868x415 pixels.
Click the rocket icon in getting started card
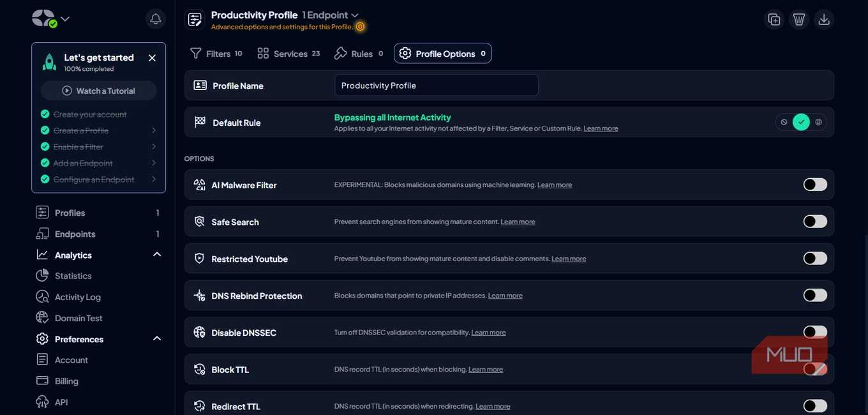(49, 62)
